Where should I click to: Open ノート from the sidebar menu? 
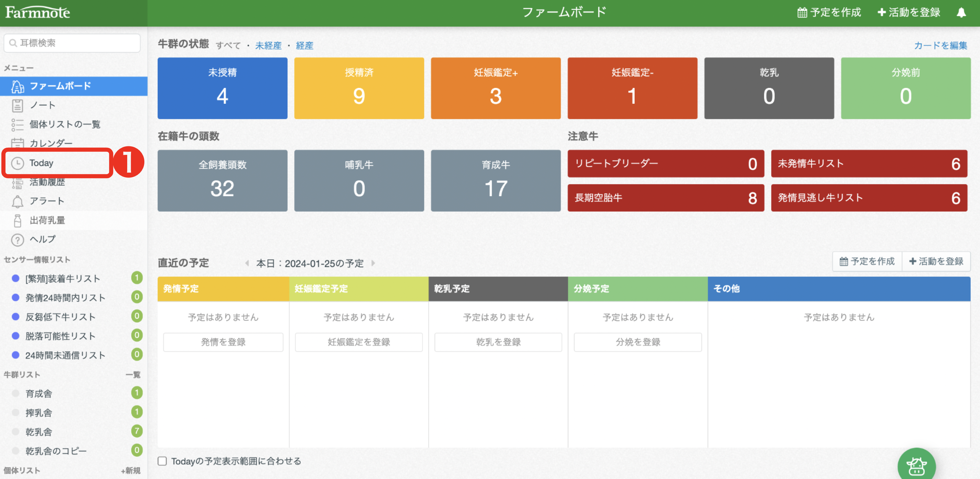coord(74,105)
